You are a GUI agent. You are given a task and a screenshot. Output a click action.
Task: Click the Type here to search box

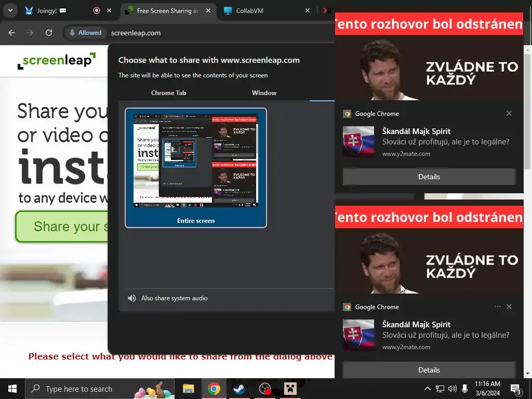100,389
